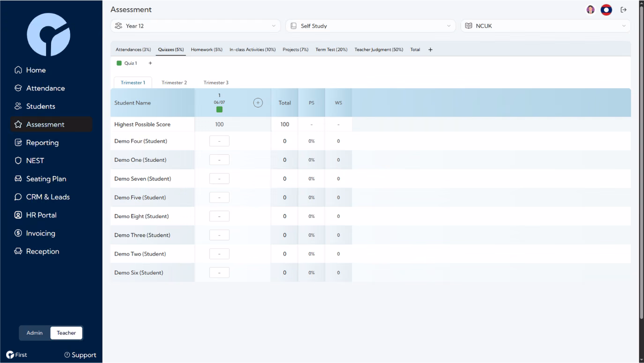
Task: Click the page vertical scrollbar
Action: (642, 162)
